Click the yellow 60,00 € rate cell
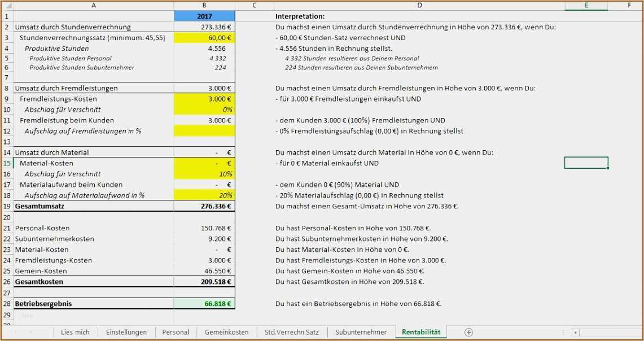This screenshot has width=644, height=341. (204, 38)
